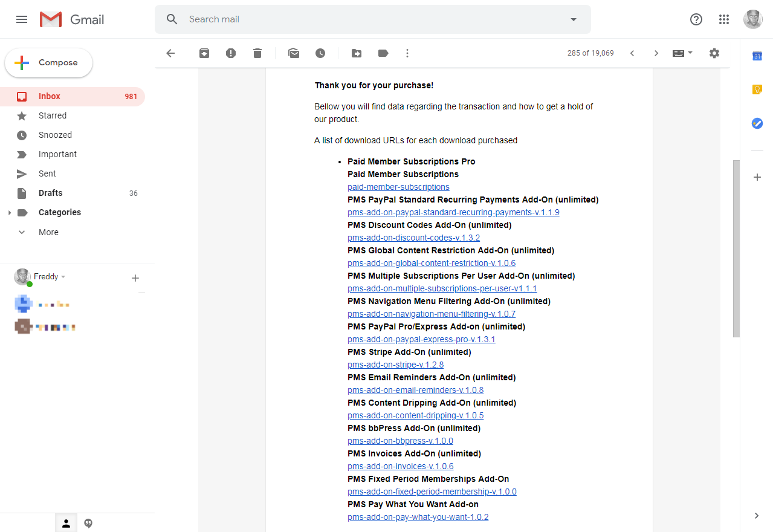The height and width of the screenshot is (532, 773).
Task: Open the Sent folder
Action: coord(73,174)
